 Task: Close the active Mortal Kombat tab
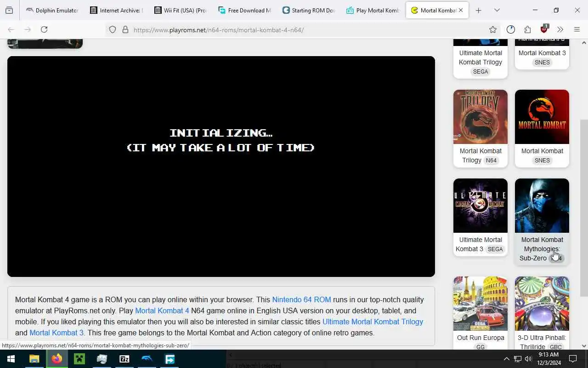(x=461, y=10)
